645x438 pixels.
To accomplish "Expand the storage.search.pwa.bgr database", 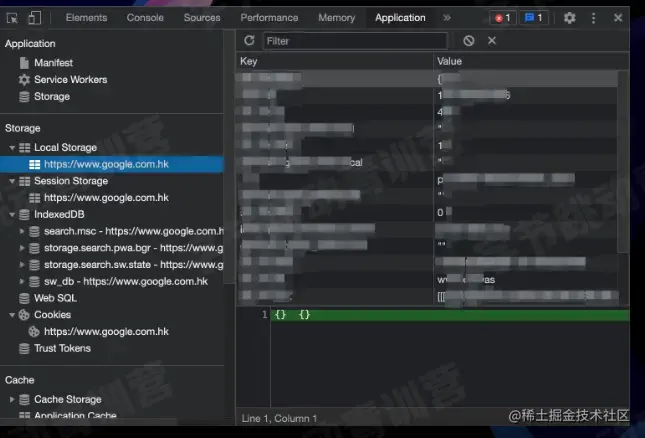I will 22,248.
